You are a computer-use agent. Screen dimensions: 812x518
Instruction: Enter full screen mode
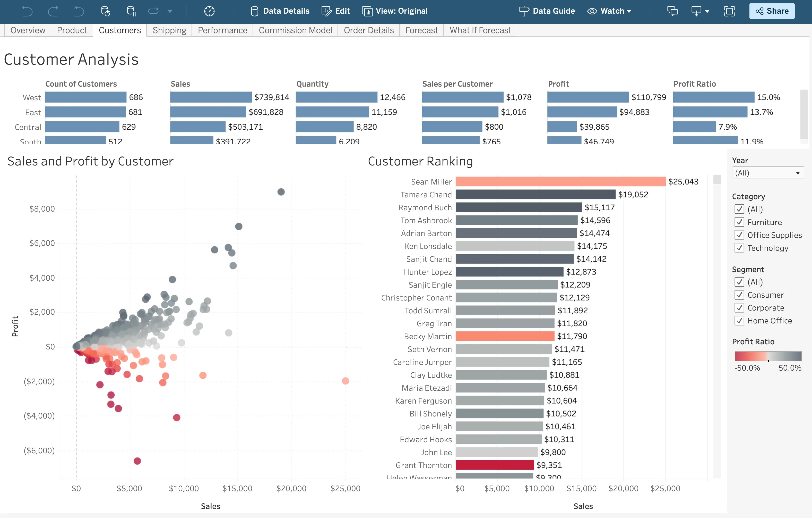(729, 11)
